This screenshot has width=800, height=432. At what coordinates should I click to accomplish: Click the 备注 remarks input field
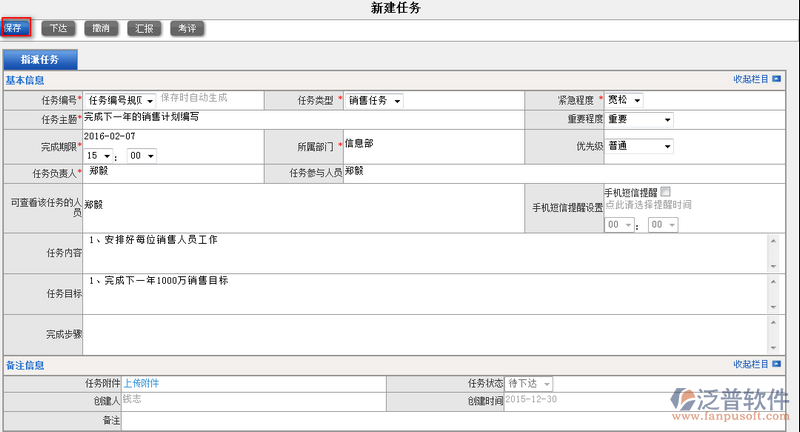point(450,421)
